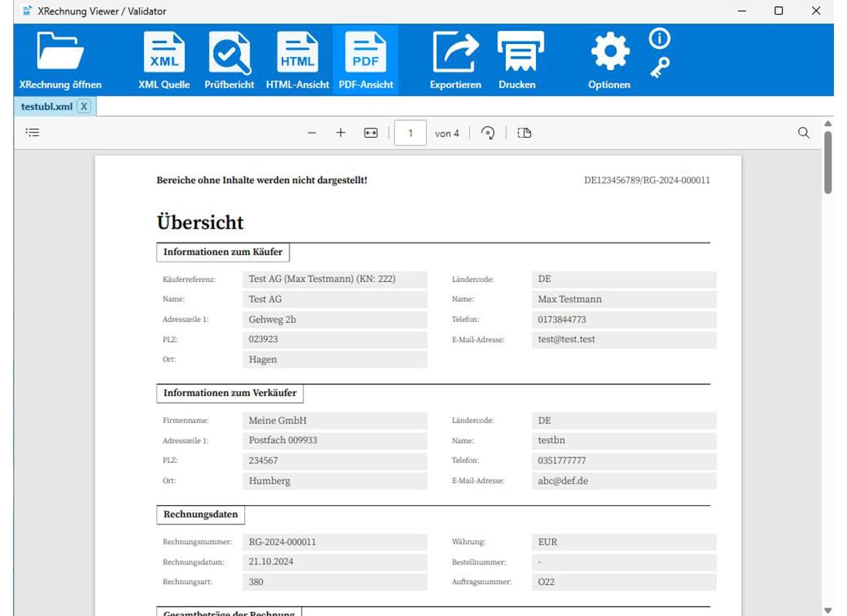
Task: Open Optionen settings gear
Action: (609, 60)
